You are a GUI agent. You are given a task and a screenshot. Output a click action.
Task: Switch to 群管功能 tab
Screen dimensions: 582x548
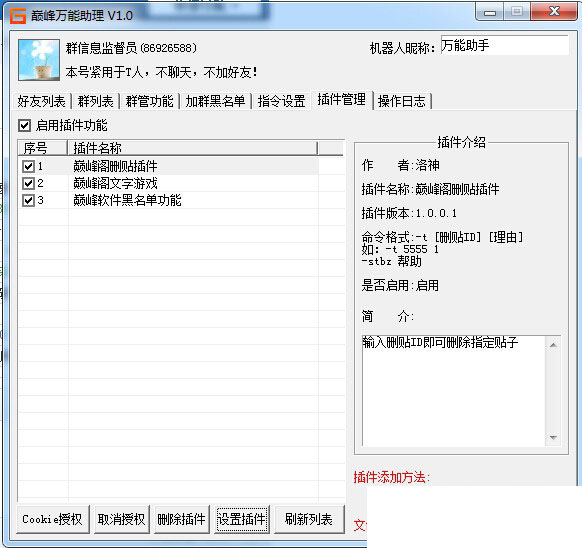coord(150,101)
